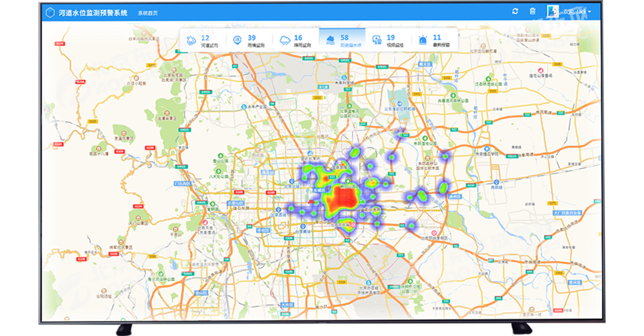This screenshot has height=336, width=644.
Task: Click the refresh icon in header
Action: coord(515,12)
